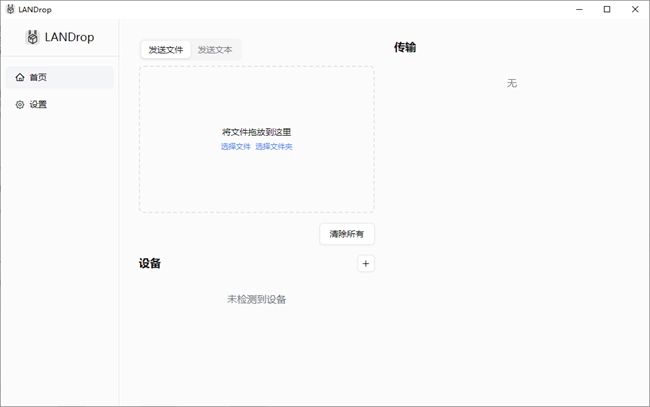Click the home icon beside 首页
The height and width of the screenshot is (407, 650).
[x=20, y=77]
